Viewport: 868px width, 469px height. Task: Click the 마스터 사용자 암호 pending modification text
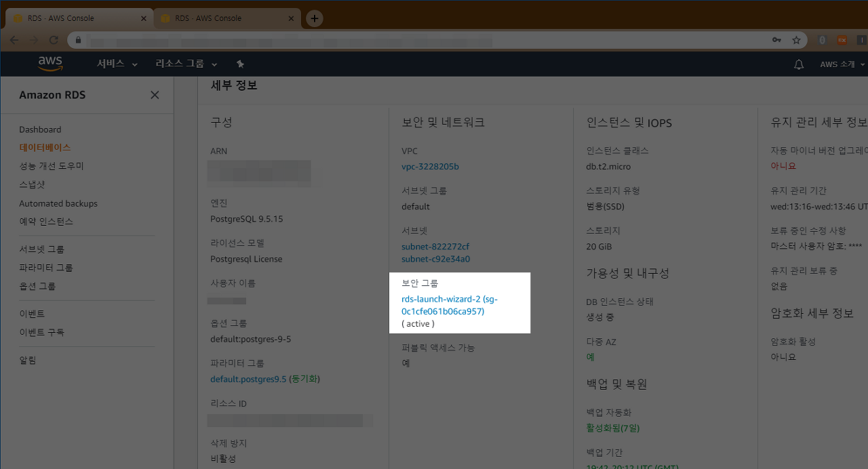pyautogui.click(x=816, y=246)
